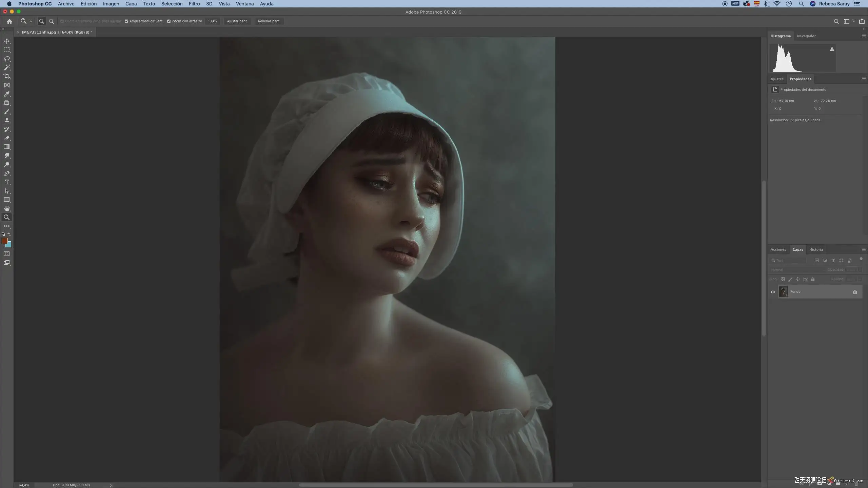868x488 pixels.
Task: Open the zoom tool preset dropdown arrow
Action: [31, 21]
